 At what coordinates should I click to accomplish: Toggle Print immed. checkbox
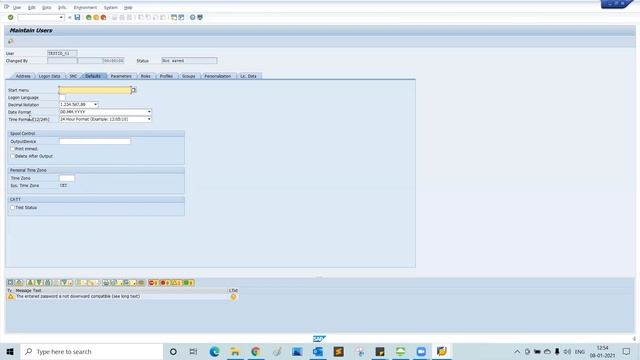12,149
